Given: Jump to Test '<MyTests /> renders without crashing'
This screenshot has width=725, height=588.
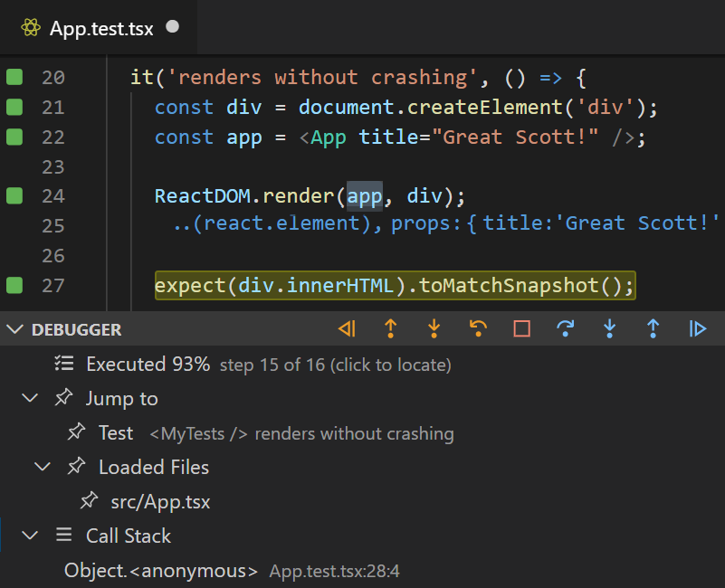Looking at the screenshot, I should pyautogui.click(x=276, y=433).
